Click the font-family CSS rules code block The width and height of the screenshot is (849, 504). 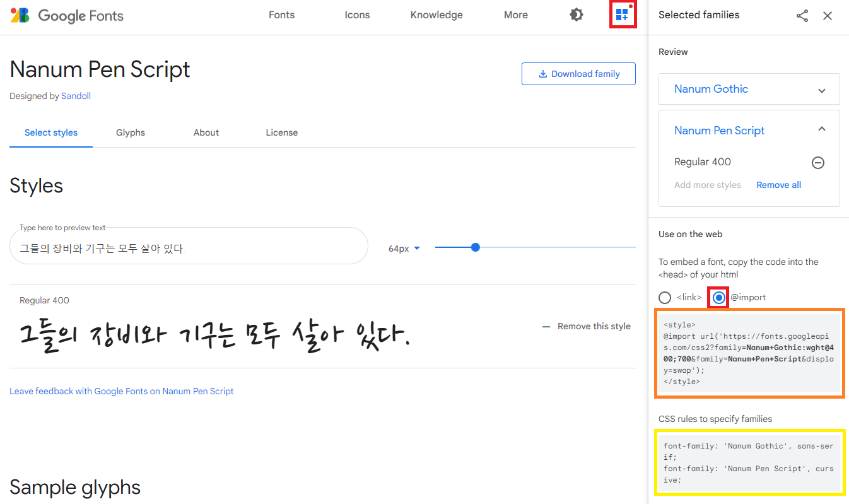[x=749, y=463]
